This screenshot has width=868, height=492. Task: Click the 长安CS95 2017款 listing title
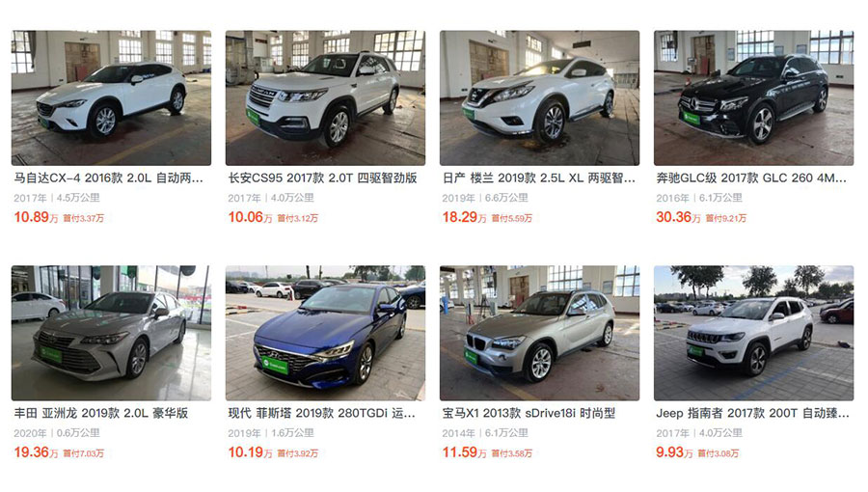pyautogui.click(x=322, y=178)
